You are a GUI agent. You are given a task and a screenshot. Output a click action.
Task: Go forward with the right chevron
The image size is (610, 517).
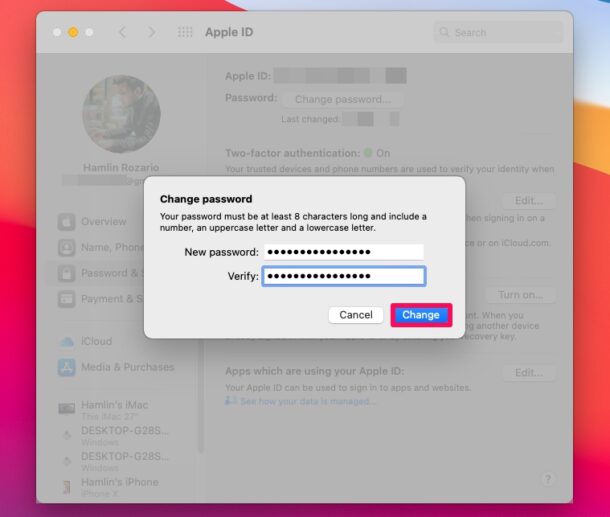point(151,32)
